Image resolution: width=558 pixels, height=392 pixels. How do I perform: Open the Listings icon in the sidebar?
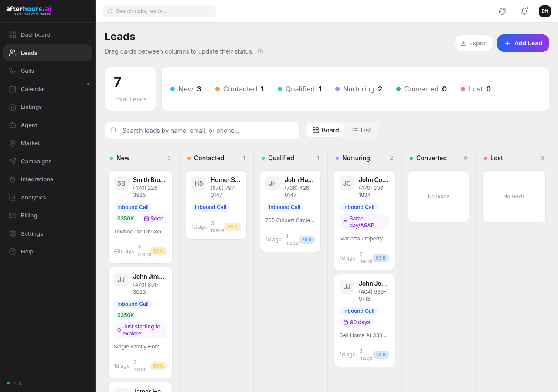[x=13, y=107]
